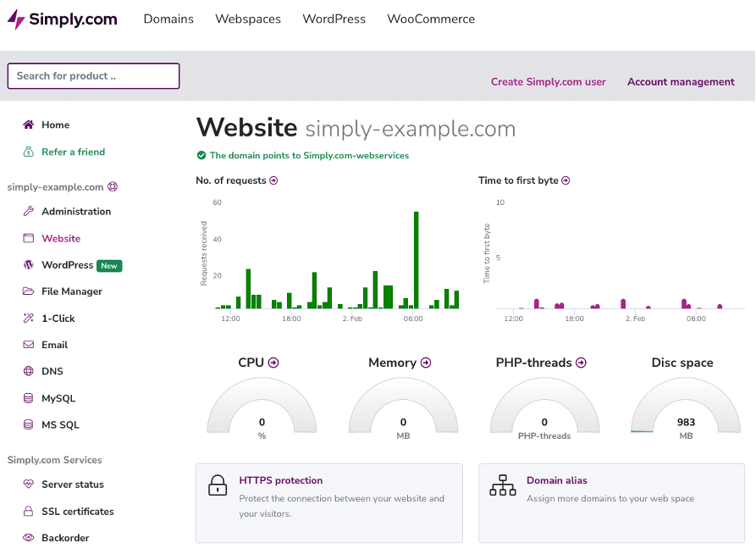This screenshot has width=756, height=554.
Task: Click the Backorder sidebar link
Action: coord(65,538)
